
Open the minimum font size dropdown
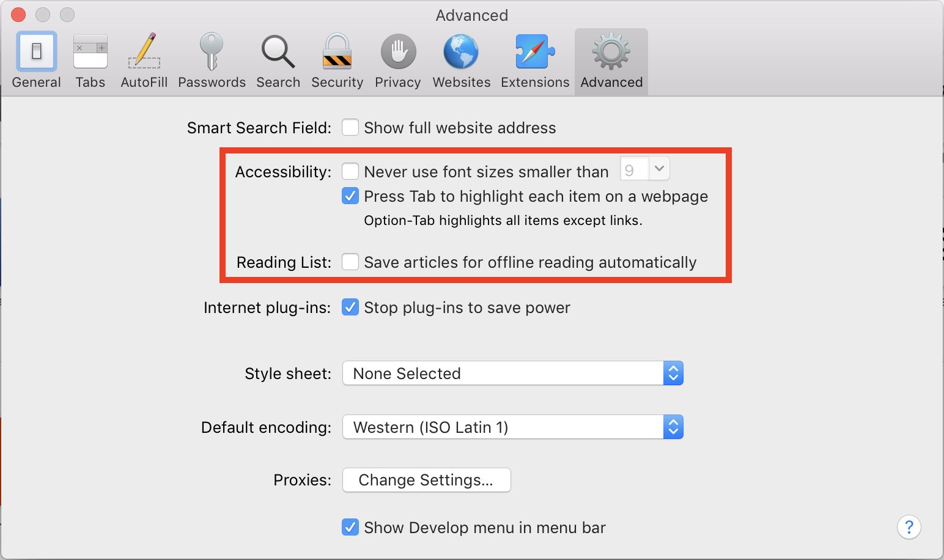click(x=659, y=168)
